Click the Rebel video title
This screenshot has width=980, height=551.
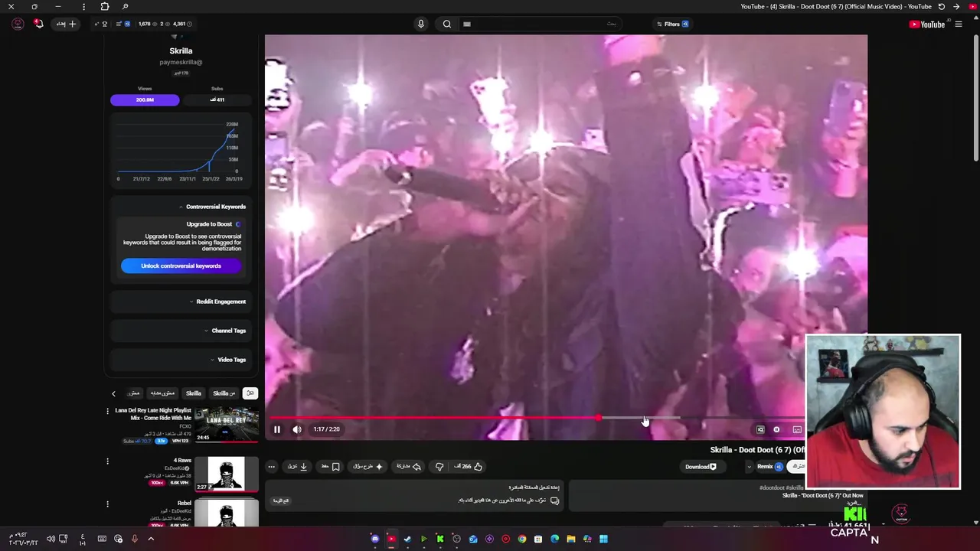(x=185, y=503)
